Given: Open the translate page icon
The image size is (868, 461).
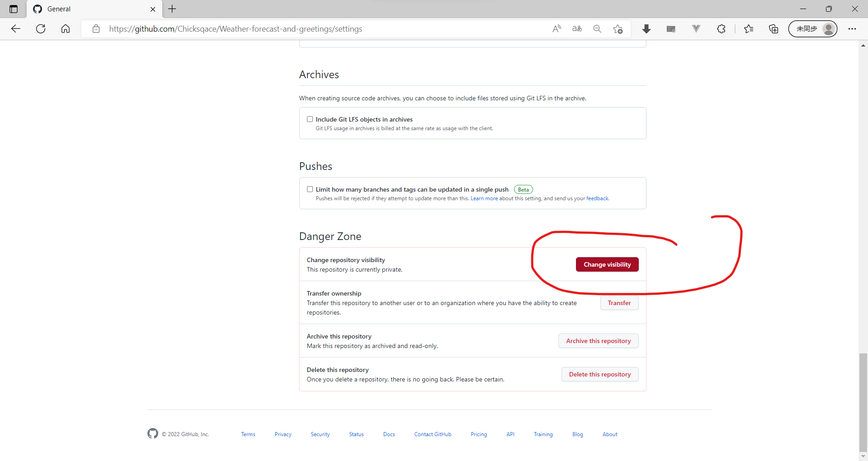Looking at the screenshot, I should click(577, 28).
